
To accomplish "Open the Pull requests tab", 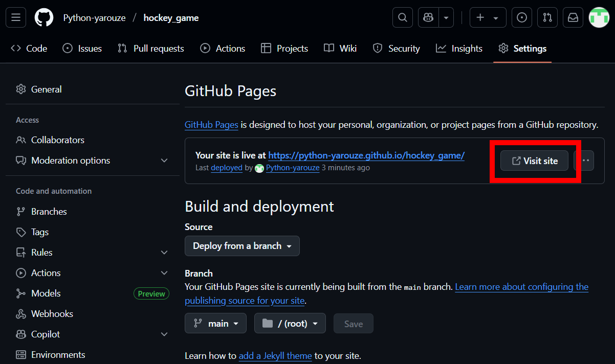I will [x=150, y=49].
